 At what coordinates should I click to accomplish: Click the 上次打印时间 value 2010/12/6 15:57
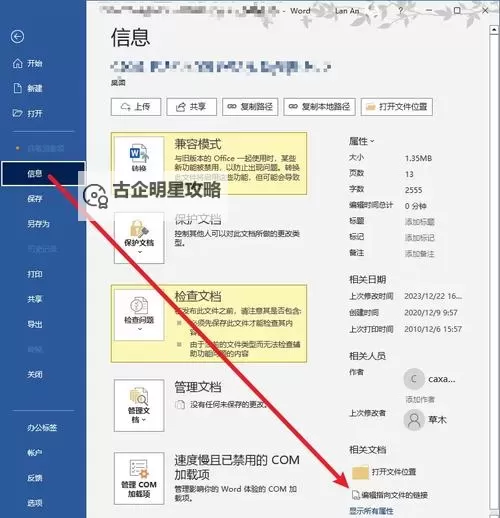tap(433, 329)
